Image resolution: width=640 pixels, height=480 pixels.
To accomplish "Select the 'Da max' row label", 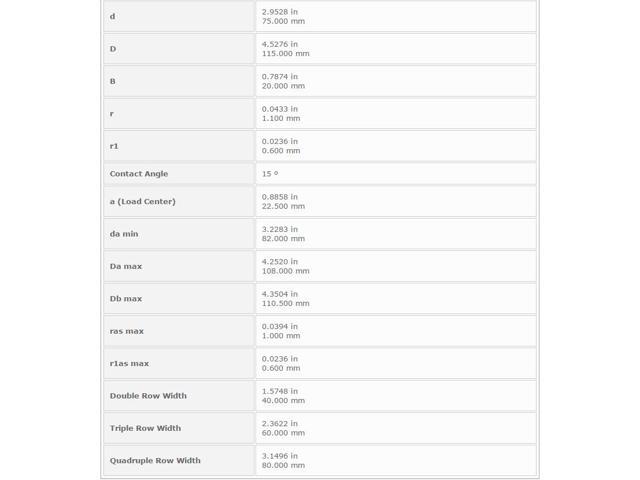I will tap(126, 267).
